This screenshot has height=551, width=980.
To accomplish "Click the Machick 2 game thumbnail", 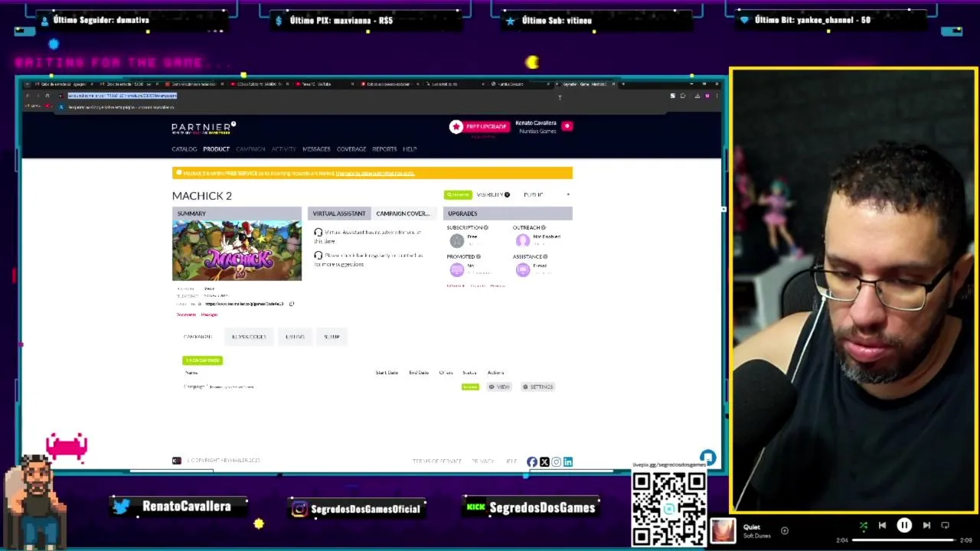I will point(237,250).
